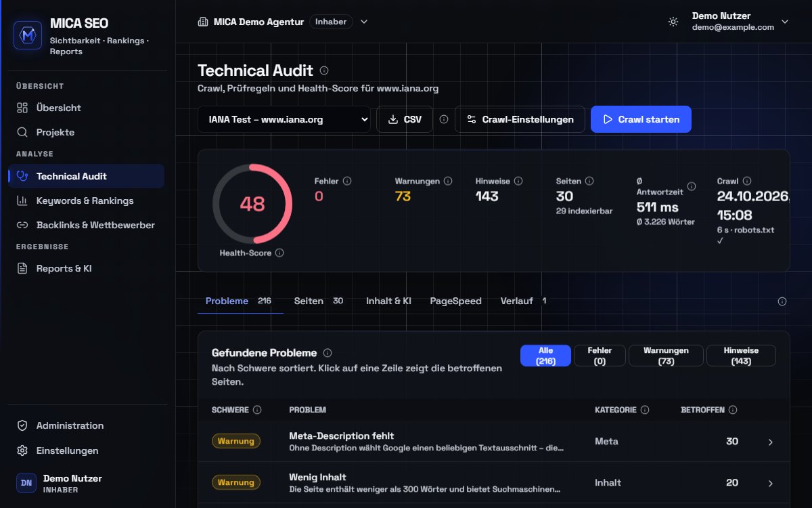Open Einstellungen in the sidebar

point(87,450)
